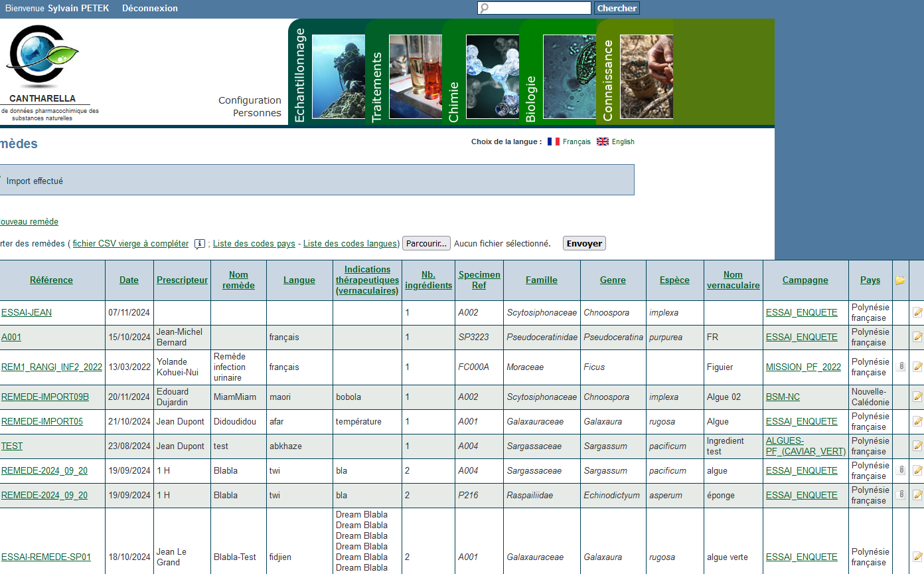Open the 'Liste des codes langues' link

[350, 244]
